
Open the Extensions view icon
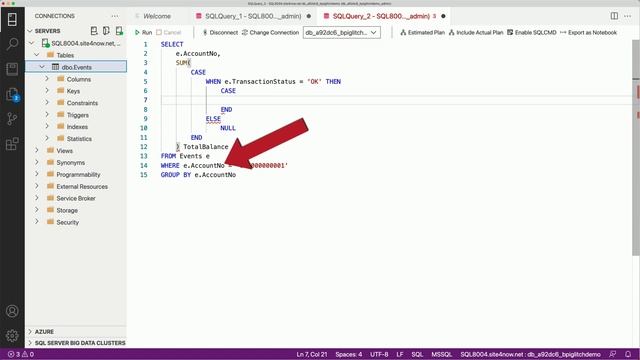(12, 144)
